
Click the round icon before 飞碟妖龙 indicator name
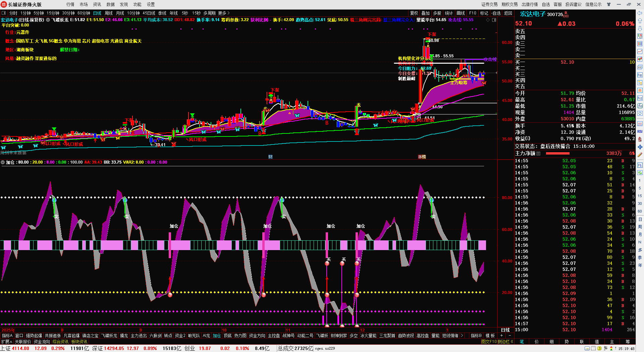pos(48,20)
